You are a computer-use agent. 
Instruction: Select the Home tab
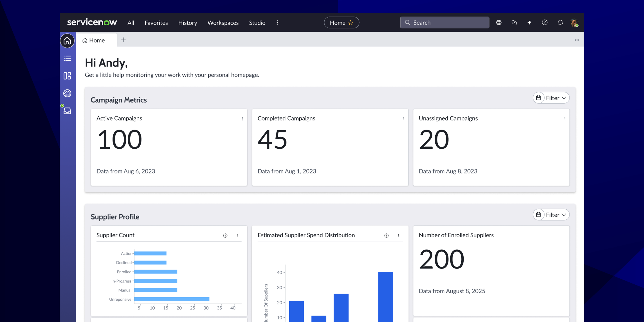pos(96,40)
